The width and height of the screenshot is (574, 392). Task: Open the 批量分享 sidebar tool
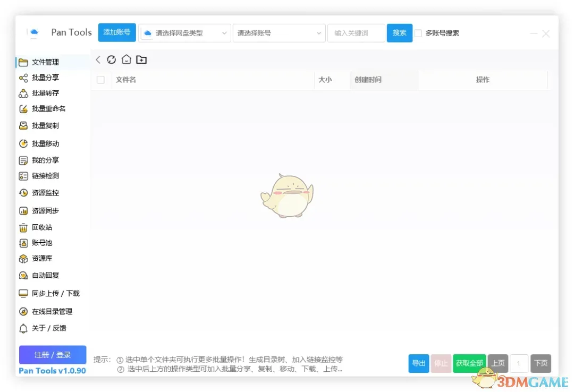45,77
